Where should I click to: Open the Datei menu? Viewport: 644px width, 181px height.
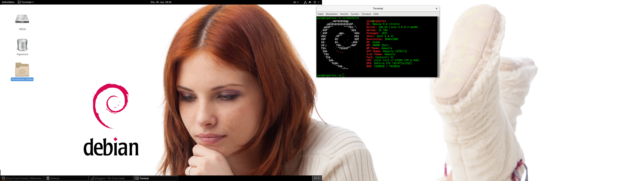tap(320, 14)
